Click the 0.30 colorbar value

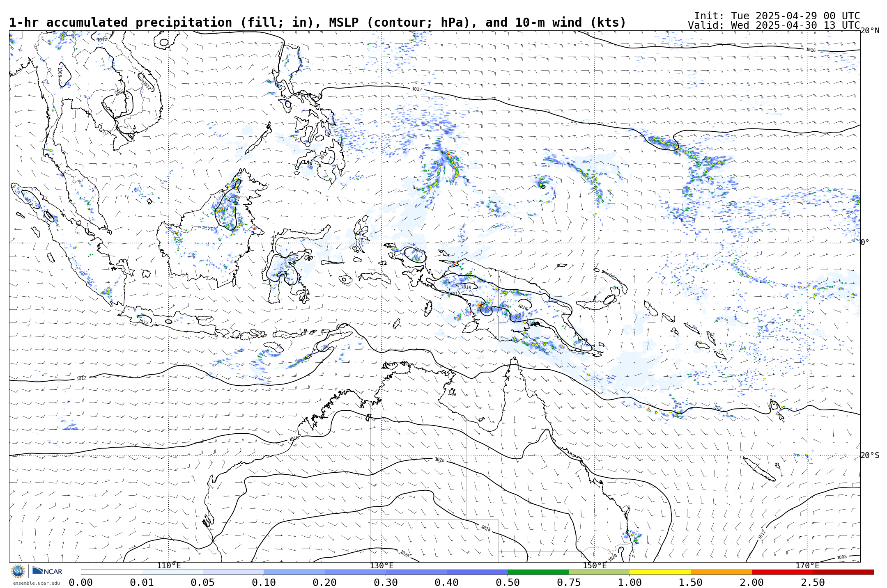[386, 583]
